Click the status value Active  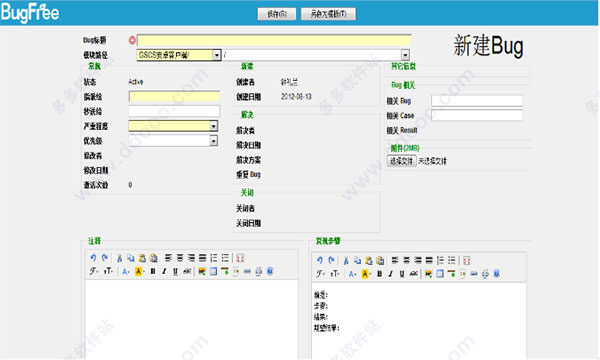click(x=136, y=82)
